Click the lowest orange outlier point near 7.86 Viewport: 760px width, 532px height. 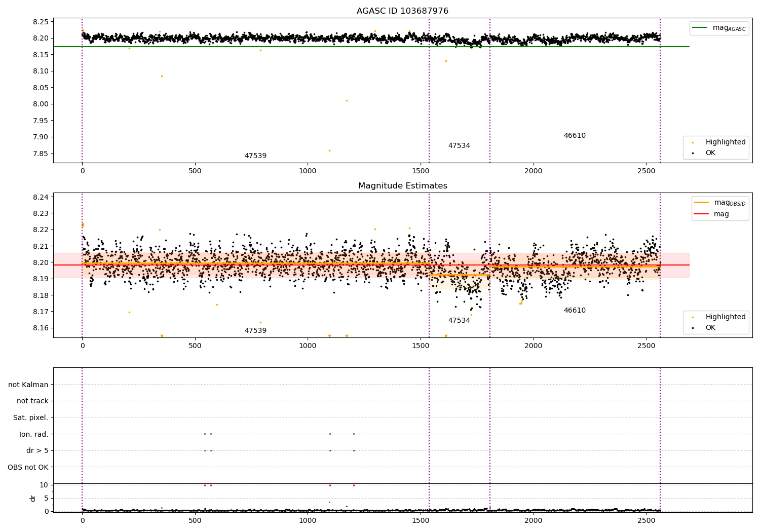[329, 150]
